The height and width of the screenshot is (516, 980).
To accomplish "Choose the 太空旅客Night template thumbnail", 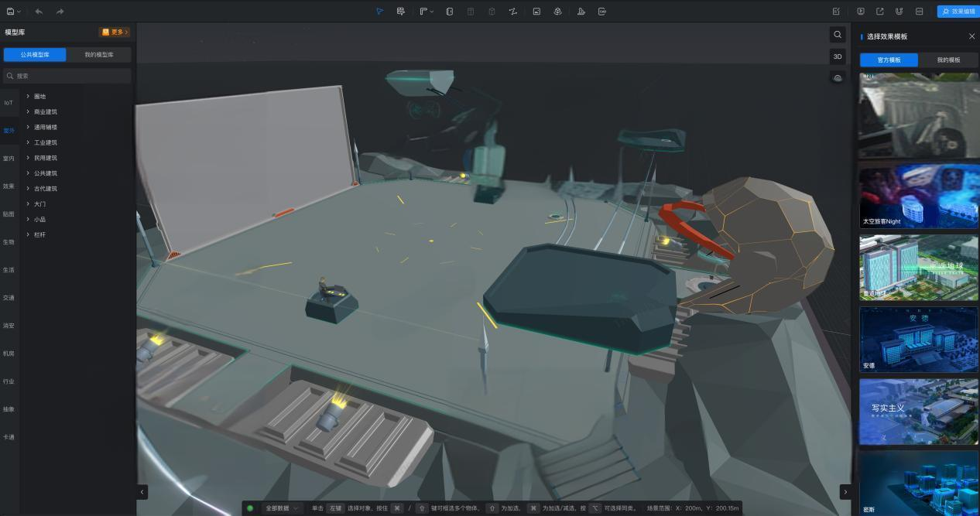I will coord(918,196).
